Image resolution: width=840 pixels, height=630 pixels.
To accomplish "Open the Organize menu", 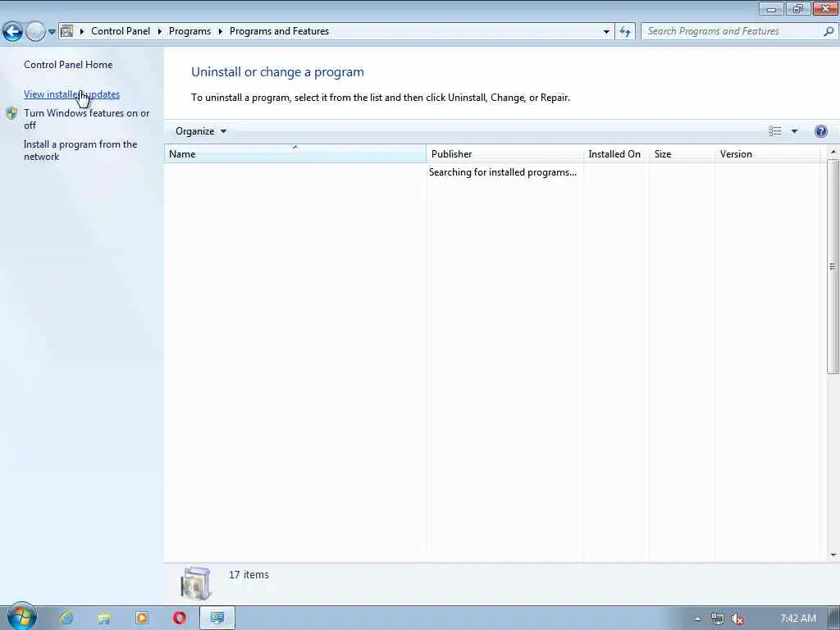I will (x=201, y=131).
